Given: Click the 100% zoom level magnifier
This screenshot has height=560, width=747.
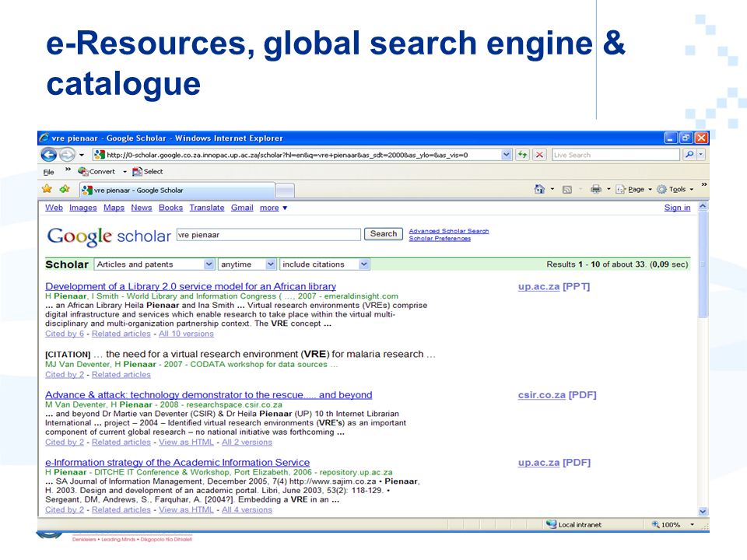Looking at the screenshot, I should [655, 524].
